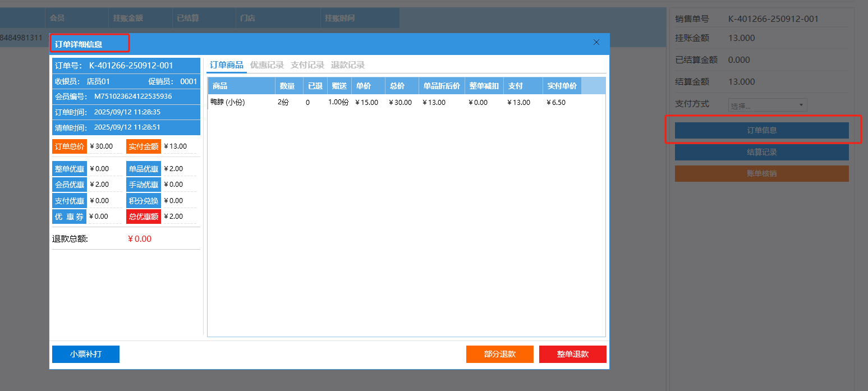Open the 支付记录 tab
Viewport: 868px width, 391px height.
pyautogui.click(x=307, y=65)
